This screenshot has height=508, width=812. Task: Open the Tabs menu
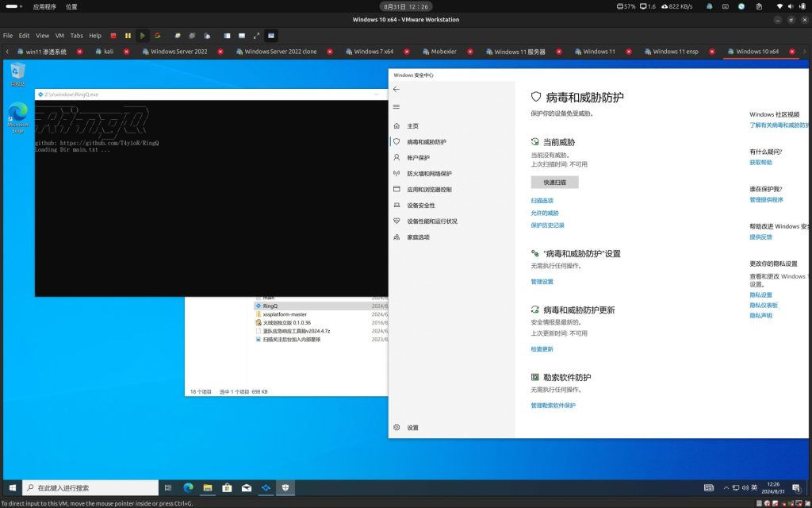(77, 36)
